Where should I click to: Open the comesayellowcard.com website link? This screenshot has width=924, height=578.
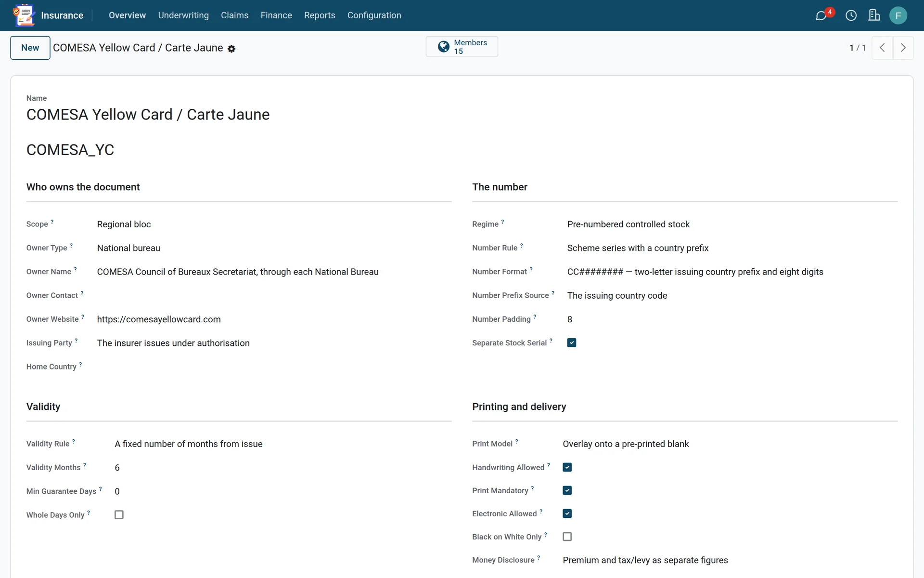[159, 319]
